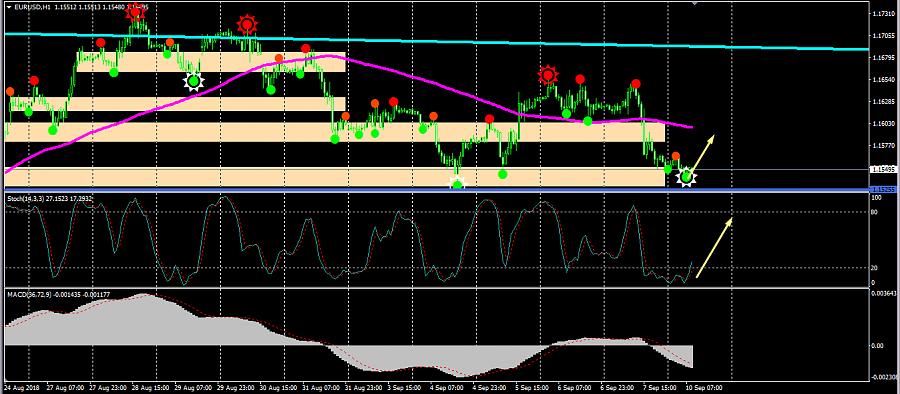The image size is (900, 394).
Task: Click the EURUSD,H1 chart title
Action: (x=32, y=7)
